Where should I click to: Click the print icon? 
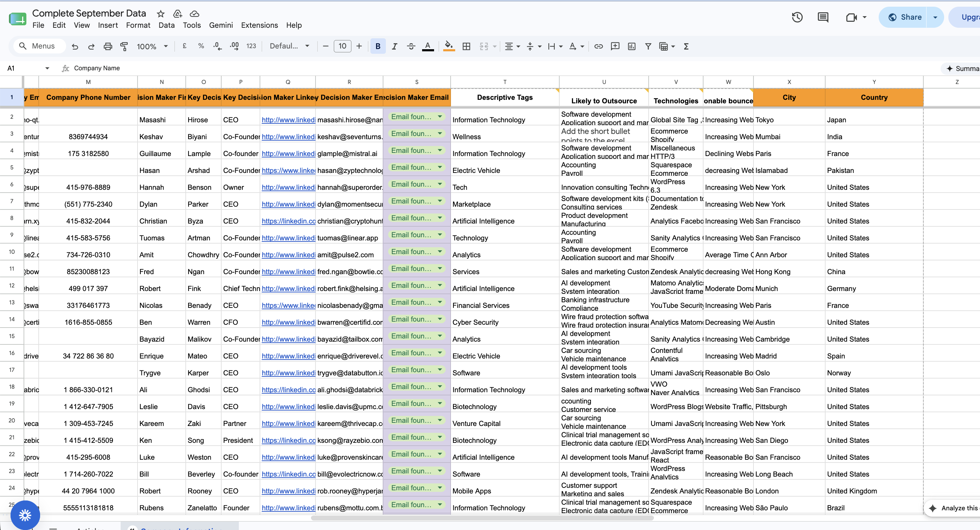(x=108, y=46)
